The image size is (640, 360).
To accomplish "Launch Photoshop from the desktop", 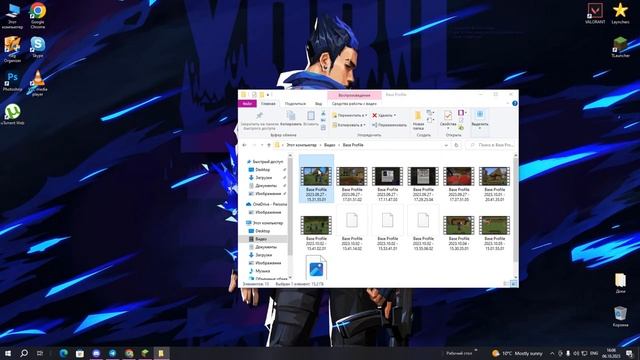I will [x=12, y=81].
